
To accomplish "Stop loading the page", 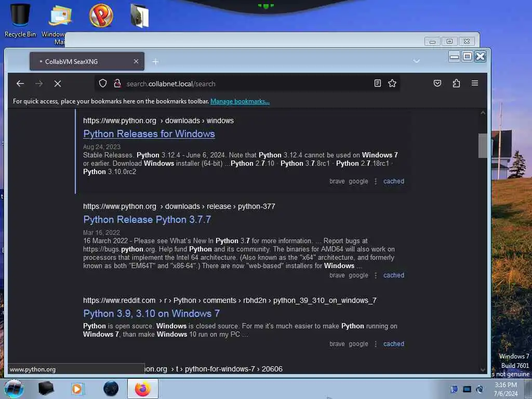I will click(58, 84).
